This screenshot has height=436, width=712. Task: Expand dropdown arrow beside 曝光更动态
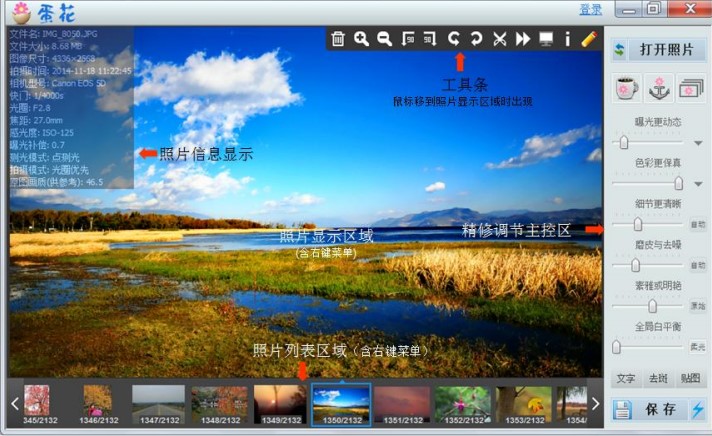[698, 143]
